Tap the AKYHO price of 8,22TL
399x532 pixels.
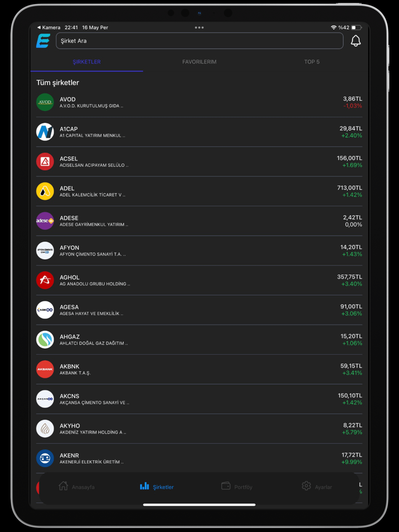(352, 425)
